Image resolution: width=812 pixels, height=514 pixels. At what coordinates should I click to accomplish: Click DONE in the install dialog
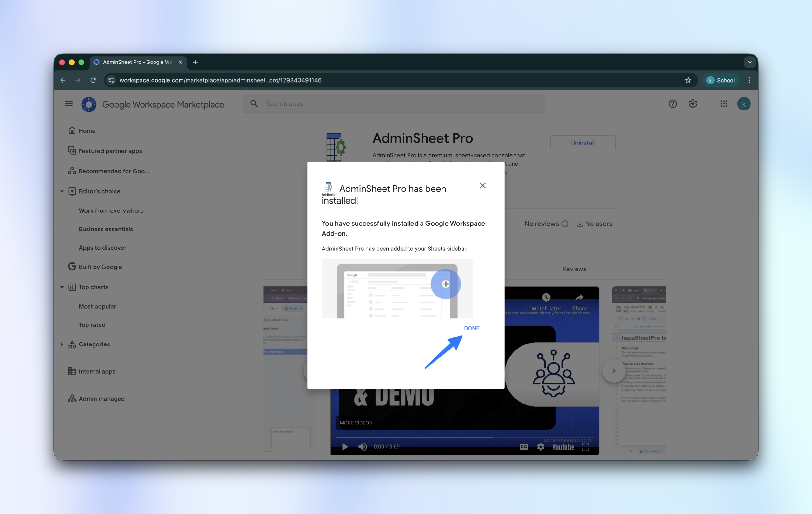click(x=471, y=328)
